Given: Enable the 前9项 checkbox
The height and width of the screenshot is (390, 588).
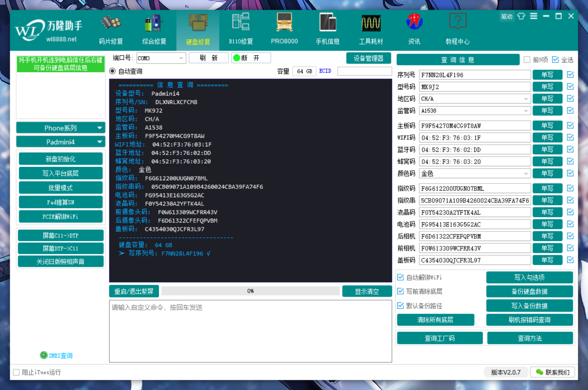Looking at the screenshot, I should (527, 60).
